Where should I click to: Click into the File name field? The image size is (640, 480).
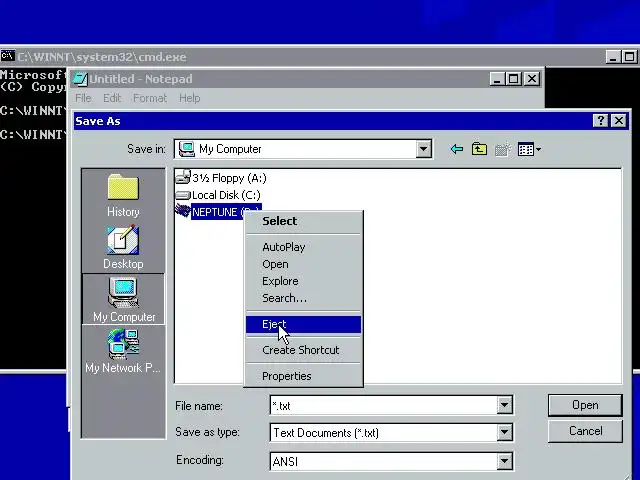pos(383,405)
